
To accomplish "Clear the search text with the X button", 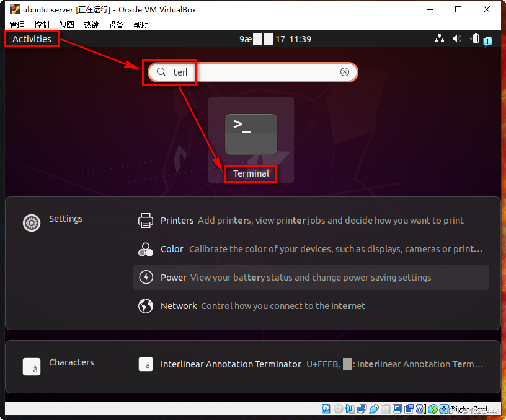I will (345, 72).
